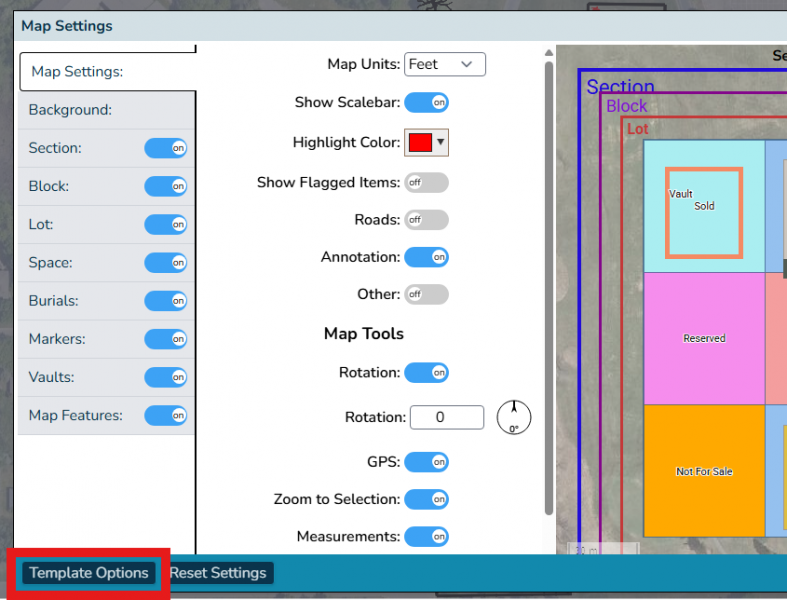Toggle the Map Tools Rotation switch
The image size is (787, 600).
tap(426, 373)
